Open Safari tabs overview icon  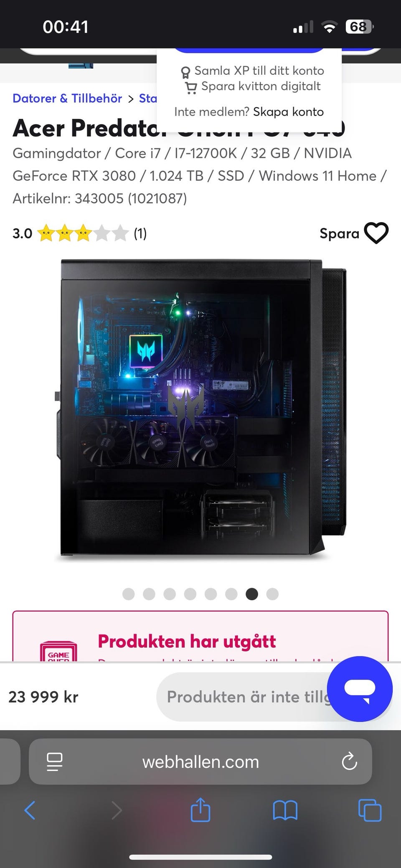370,810
